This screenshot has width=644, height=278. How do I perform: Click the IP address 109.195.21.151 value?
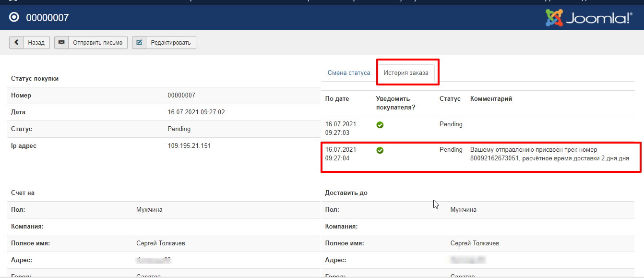189,146
